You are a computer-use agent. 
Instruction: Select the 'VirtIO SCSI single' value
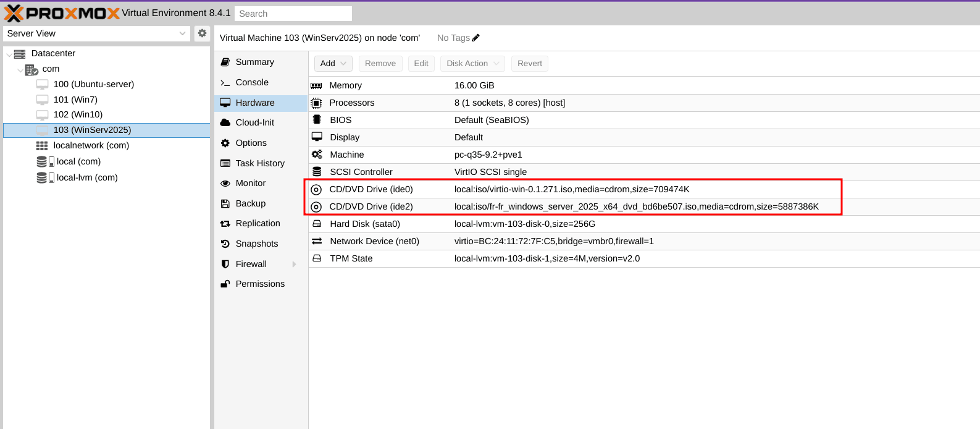[491, 172]
